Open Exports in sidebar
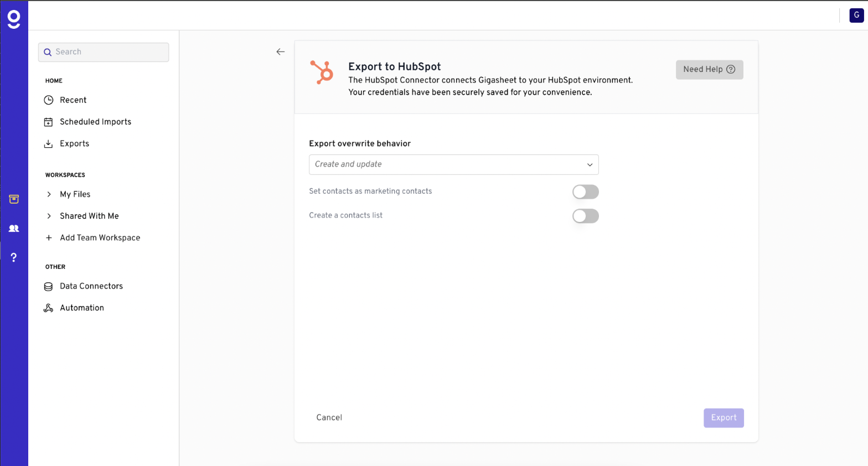The width and height of the screenshot is (868, 466). click(x=74, y=144)
